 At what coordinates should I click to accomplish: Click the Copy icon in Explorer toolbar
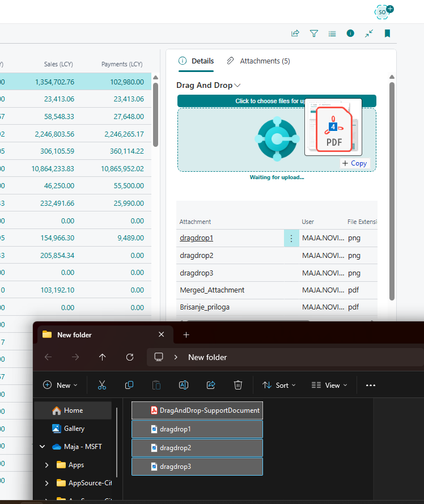click(x=129, y=385)
